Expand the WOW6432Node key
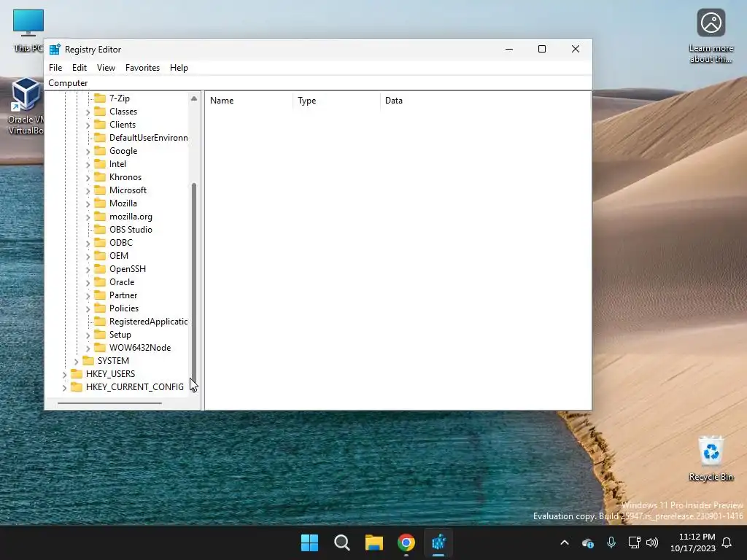Image resolution: width=747 pixels, height=560 pixels. (x=88, y=349)
